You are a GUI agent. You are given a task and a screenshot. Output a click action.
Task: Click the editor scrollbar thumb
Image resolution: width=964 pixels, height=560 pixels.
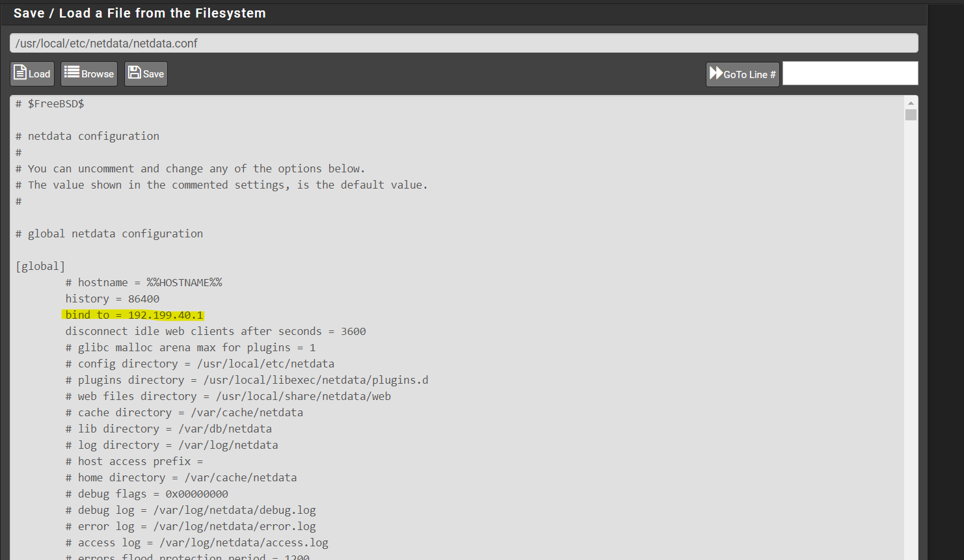click(911, 115)
